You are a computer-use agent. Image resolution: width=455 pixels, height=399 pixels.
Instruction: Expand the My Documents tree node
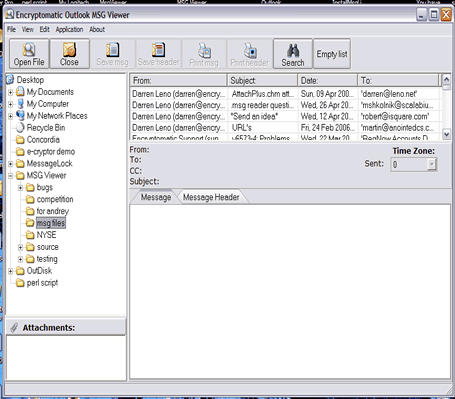[10, 92]
